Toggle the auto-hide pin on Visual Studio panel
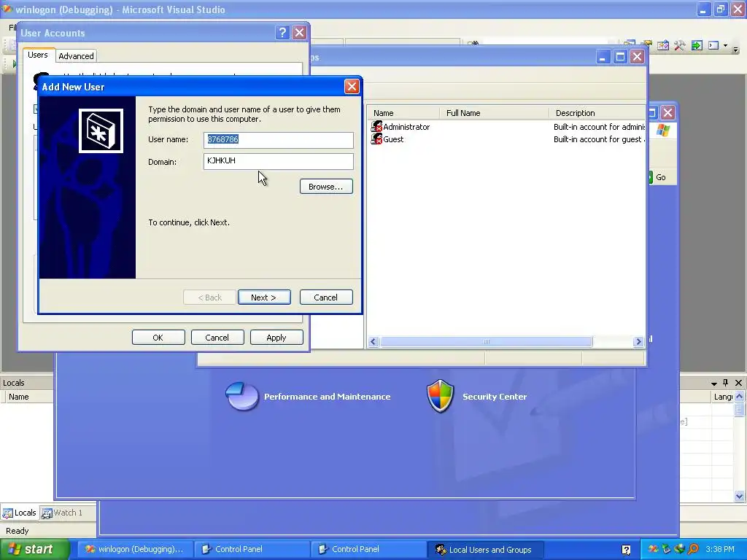The image size is (747, 560). click(726, 383)
